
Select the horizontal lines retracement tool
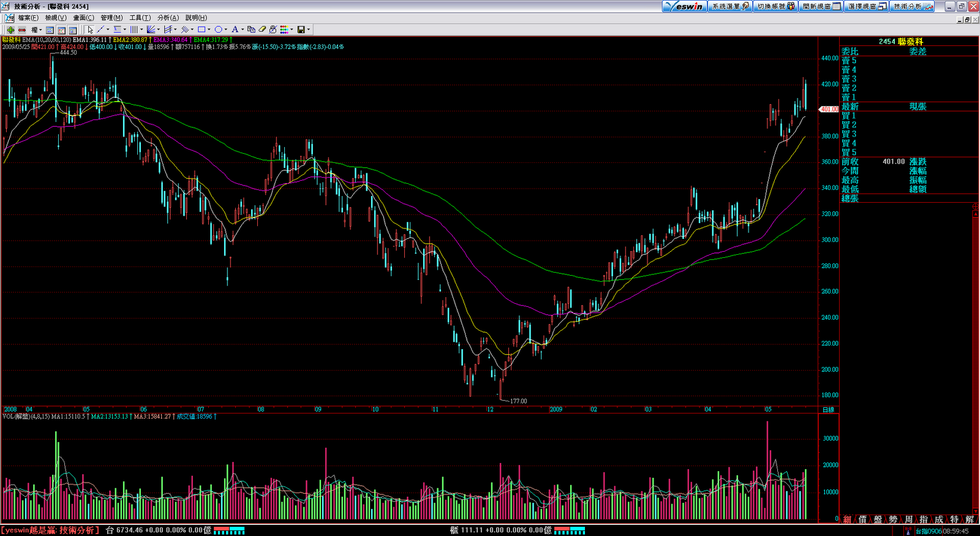coord(118,29)
